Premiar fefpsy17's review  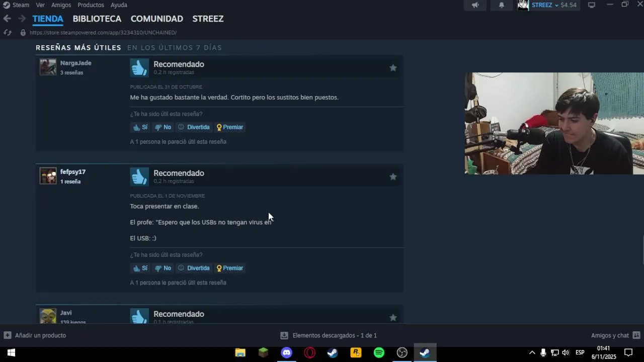click(x=230, y=268)
